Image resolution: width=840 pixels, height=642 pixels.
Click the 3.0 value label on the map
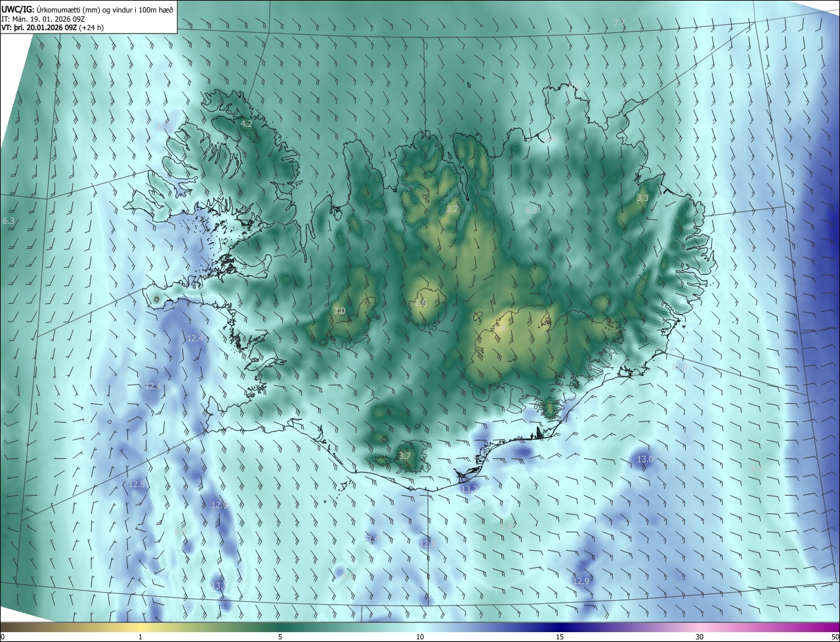click(x=339, y=311)
